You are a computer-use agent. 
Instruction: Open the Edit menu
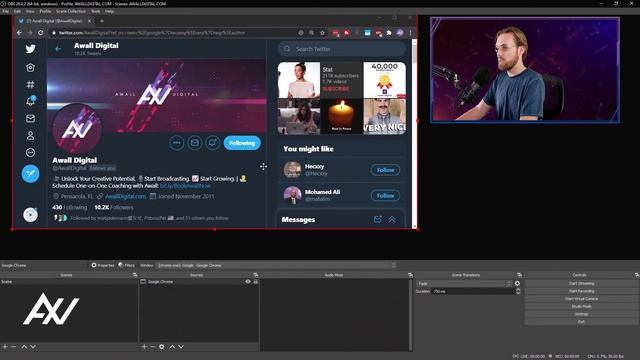pyautogui.click(x=17, y=11)
